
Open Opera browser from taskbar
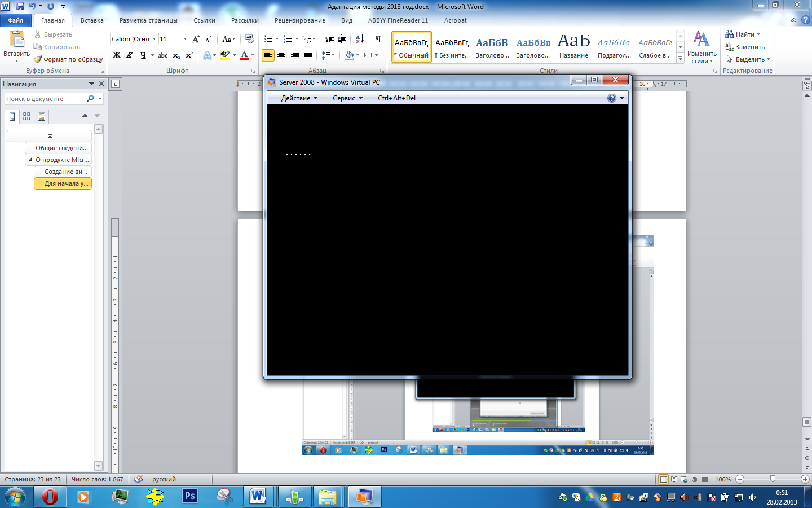[50, 497]
